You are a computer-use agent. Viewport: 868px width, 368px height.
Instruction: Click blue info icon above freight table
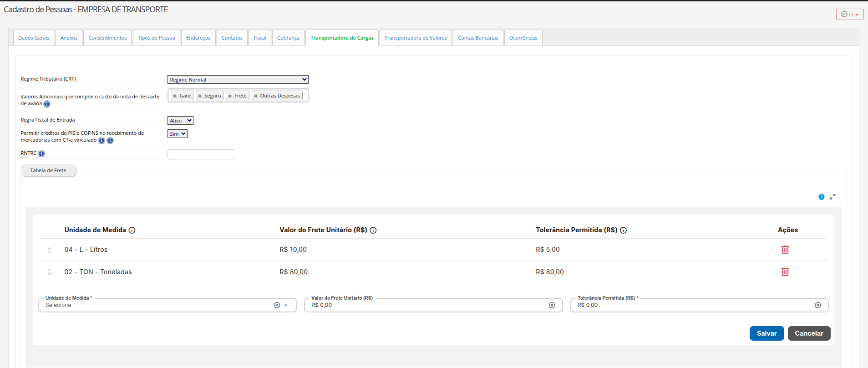(821, 197)
